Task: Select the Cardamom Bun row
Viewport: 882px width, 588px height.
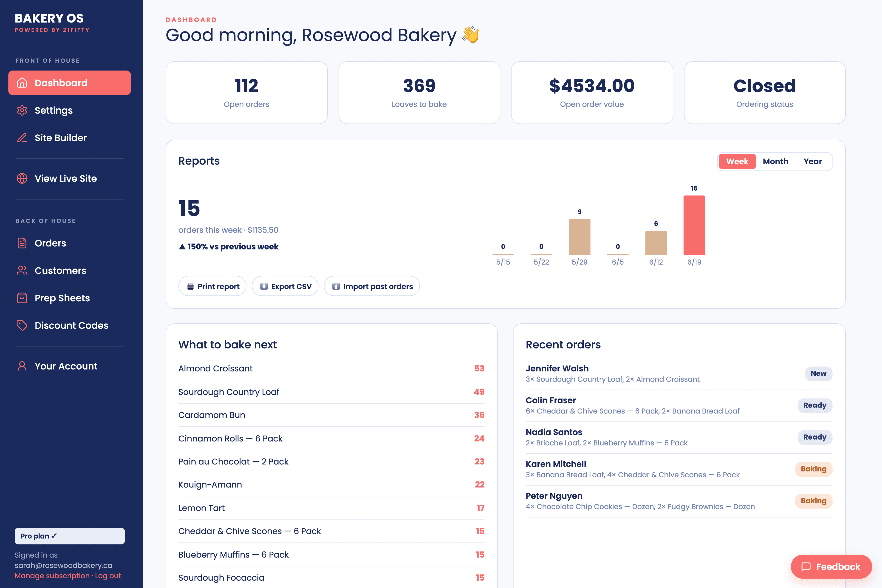Action: [331, 415]
